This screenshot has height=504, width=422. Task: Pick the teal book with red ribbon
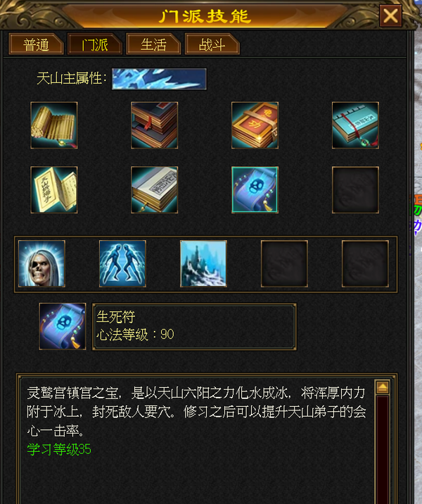pos(355,125)
